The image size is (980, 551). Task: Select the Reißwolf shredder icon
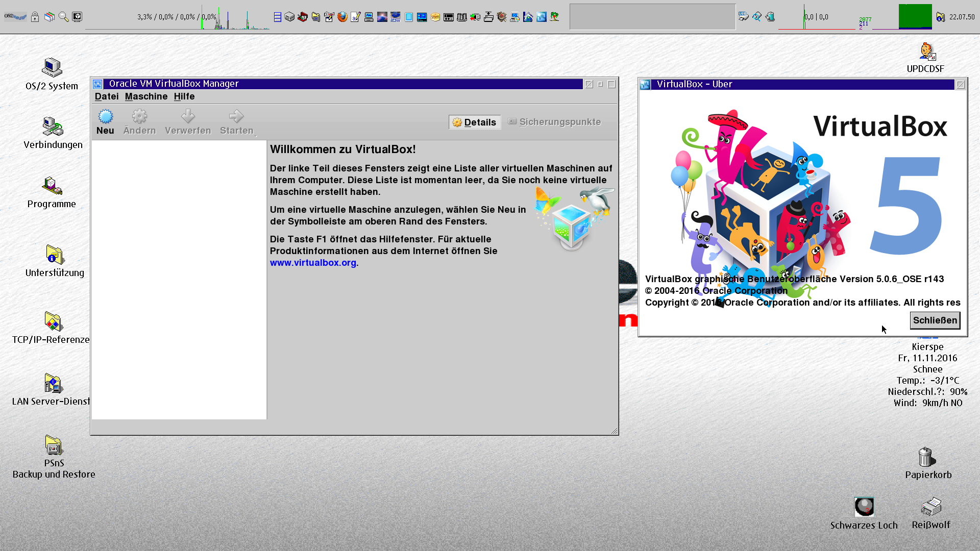click(931, 514)
